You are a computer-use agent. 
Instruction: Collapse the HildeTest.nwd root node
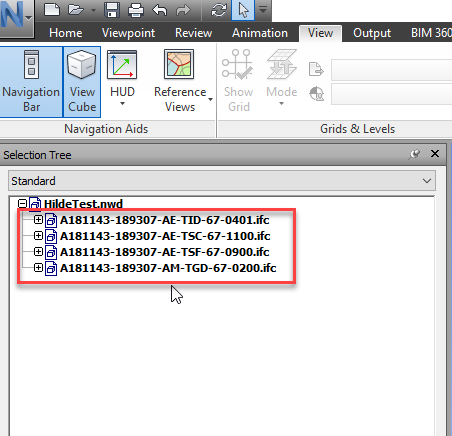coord(22,203)
